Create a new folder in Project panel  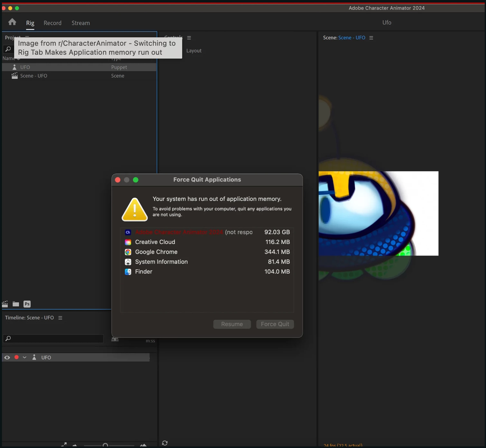tap(16, 304)
